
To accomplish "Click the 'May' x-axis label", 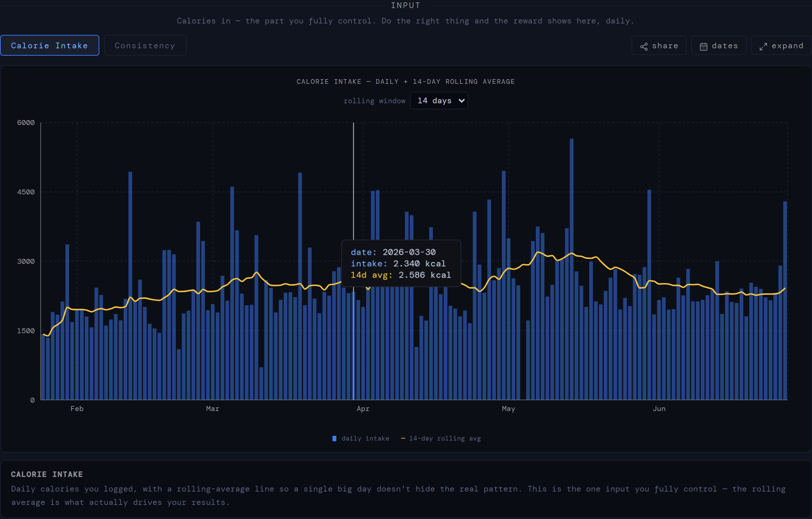I will pyautogui.click(x=509, y=409).
